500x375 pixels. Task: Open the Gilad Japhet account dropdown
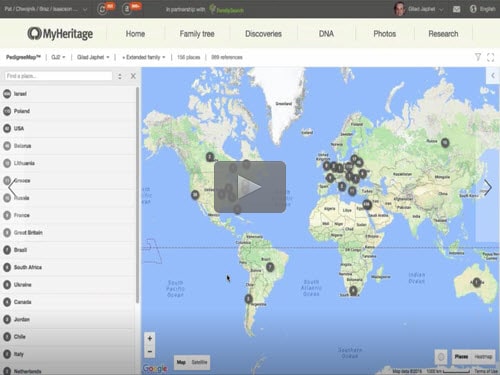[x=426, y=9]
